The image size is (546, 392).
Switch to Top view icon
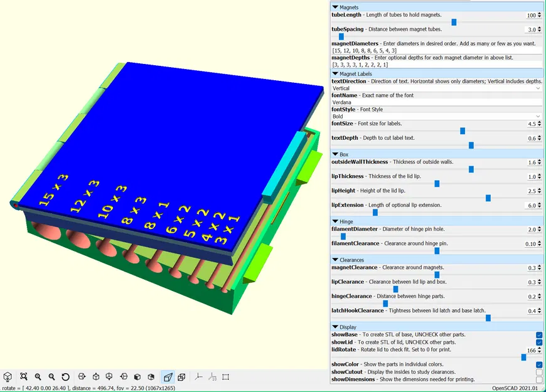[x=96, y=376]
